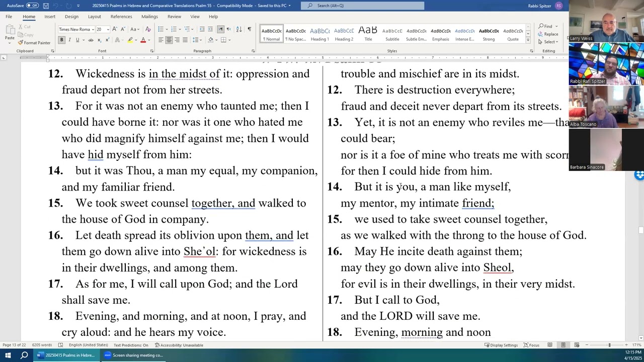Apply Strong style
This screenshot has height=362, width=644.
click(x=489, y=34)
